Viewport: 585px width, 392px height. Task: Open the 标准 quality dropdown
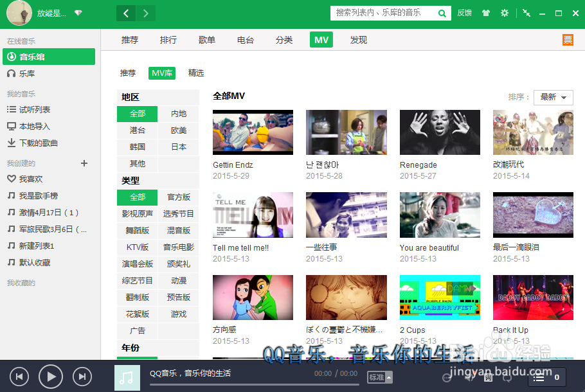tap(379, 377)
